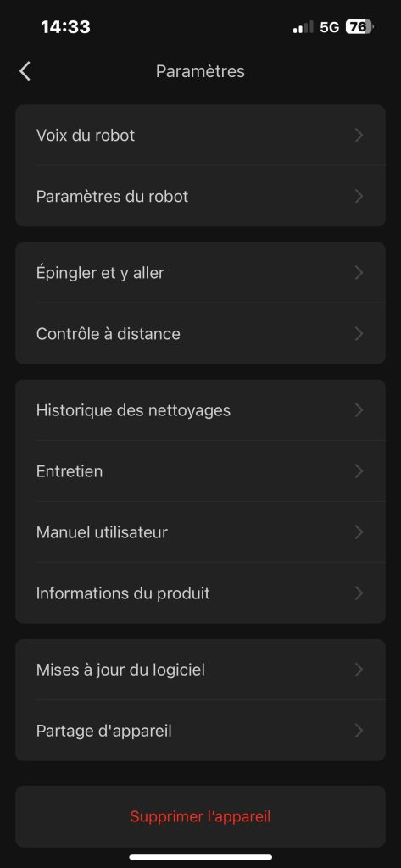
Task: Tap Supprimer l'appareil button
Action: pos(200,816)
